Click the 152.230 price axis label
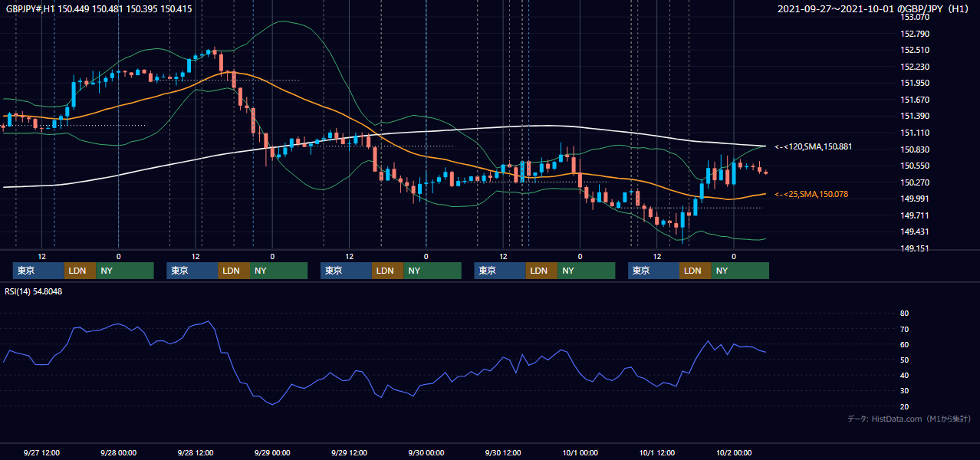 [x=915, y=67]
